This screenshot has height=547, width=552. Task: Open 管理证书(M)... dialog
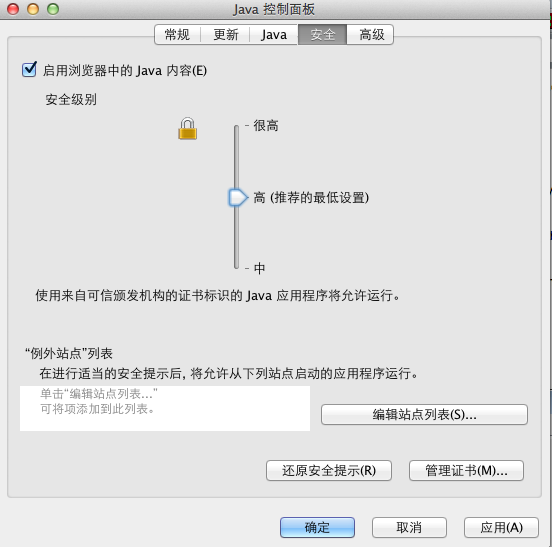[466, 470]
